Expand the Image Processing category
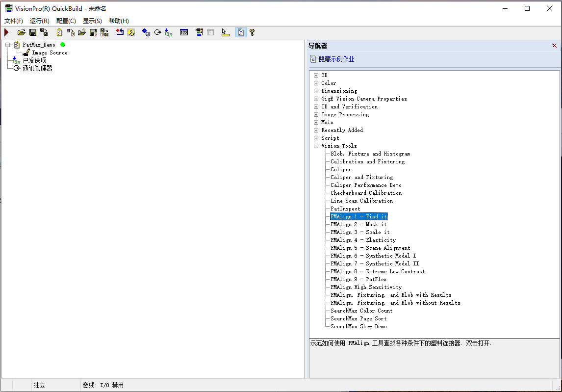Viewport: 562px width, 392px height. coord(315,114)
